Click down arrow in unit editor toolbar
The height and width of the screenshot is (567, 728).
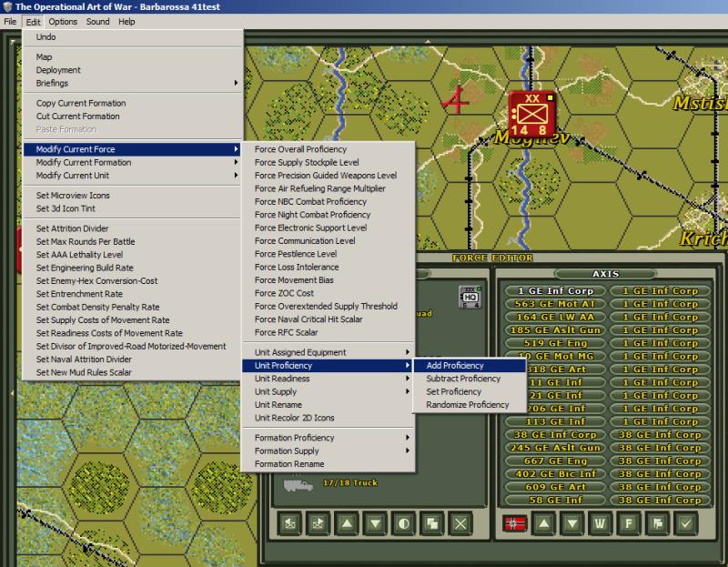point(375,523)
